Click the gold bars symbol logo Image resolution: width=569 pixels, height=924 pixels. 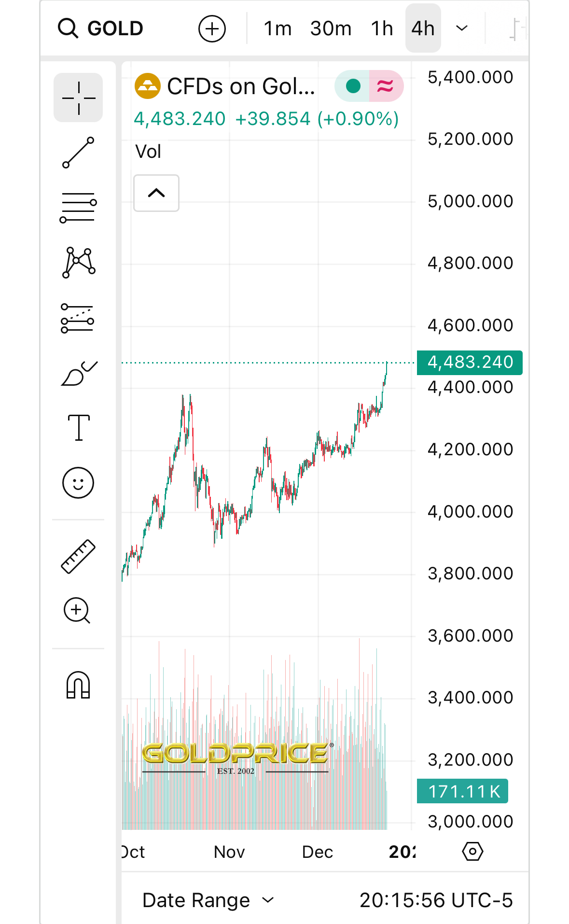148,86
